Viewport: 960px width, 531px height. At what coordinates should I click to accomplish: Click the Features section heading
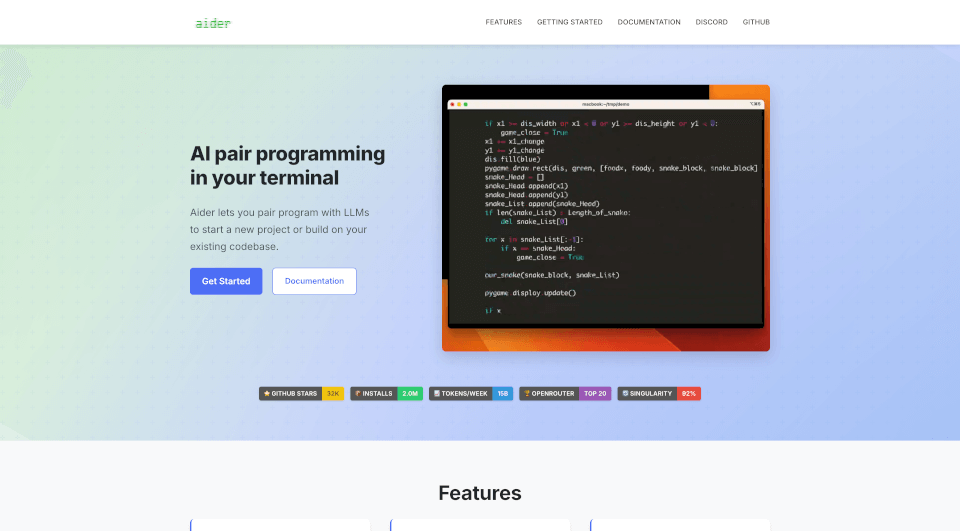coord(480,493)
